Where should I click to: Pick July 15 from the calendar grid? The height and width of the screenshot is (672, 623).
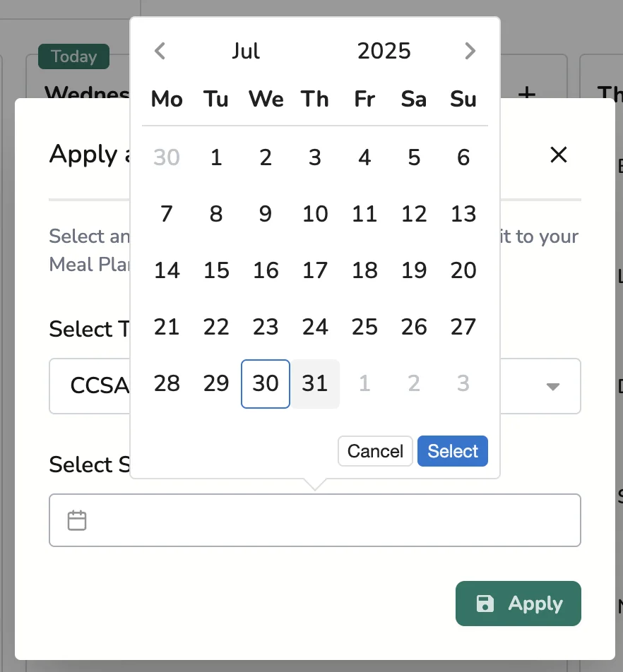pyautogui.click(x=216, y=270)
